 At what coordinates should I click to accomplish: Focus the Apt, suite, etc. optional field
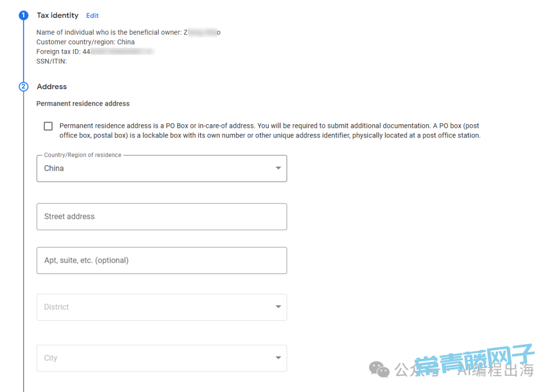pos(162,261)
